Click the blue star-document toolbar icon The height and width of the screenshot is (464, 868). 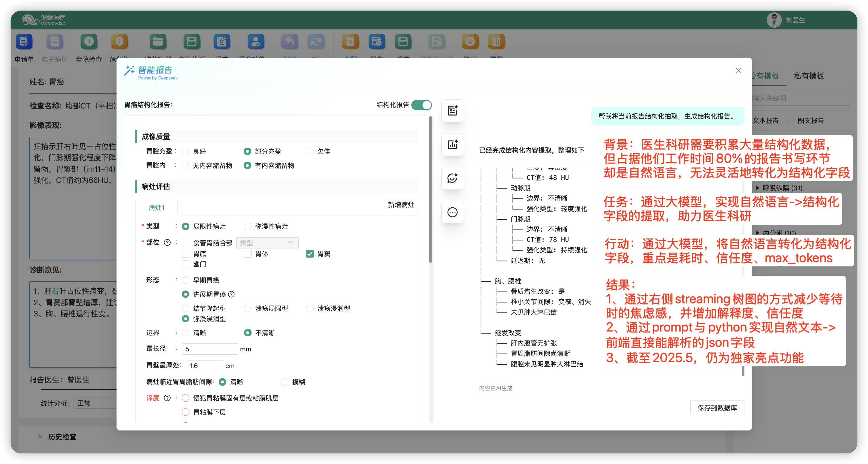click(x=222, y=42)
